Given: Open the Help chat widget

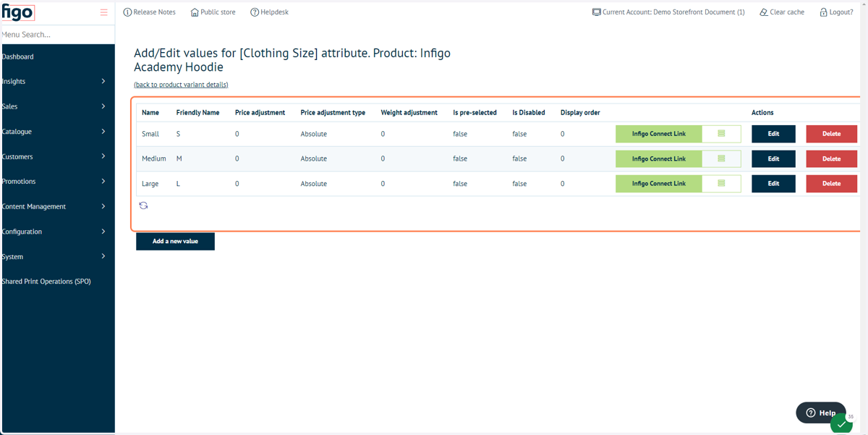Looking at the screenshot, I should [x=821, y=413].
